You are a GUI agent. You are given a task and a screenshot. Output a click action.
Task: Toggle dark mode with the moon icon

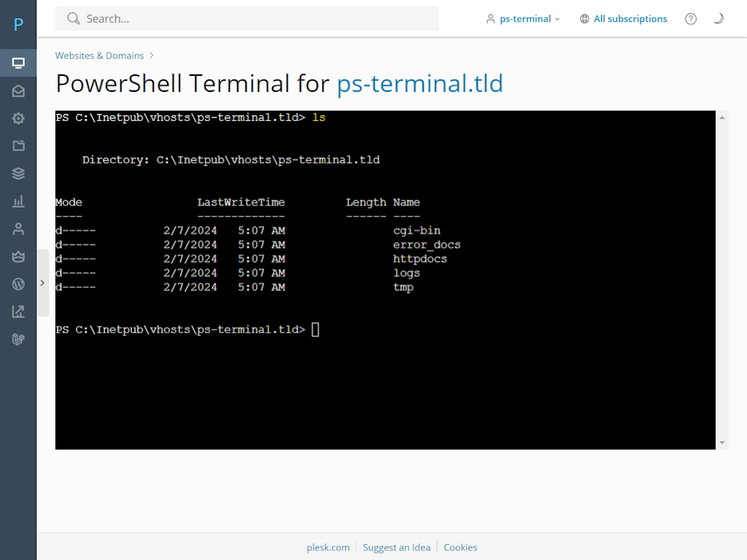[719, 18]
